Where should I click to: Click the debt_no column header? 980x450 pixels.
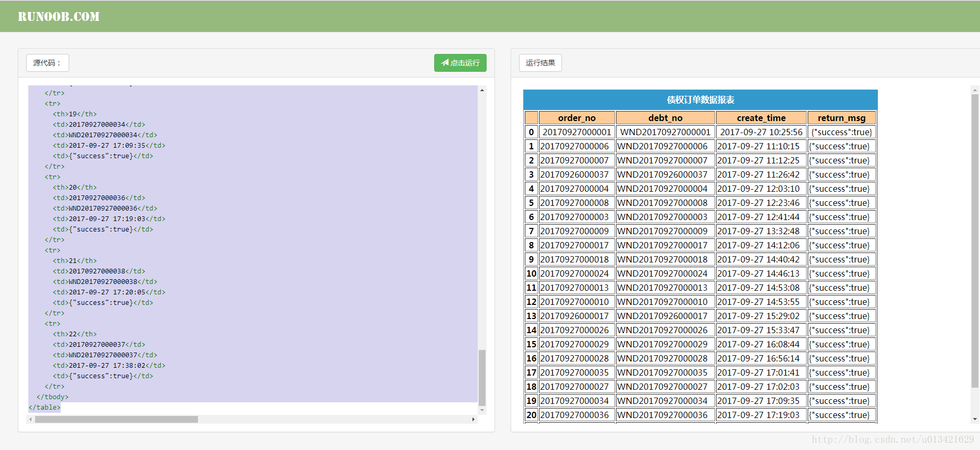(665, 118)
